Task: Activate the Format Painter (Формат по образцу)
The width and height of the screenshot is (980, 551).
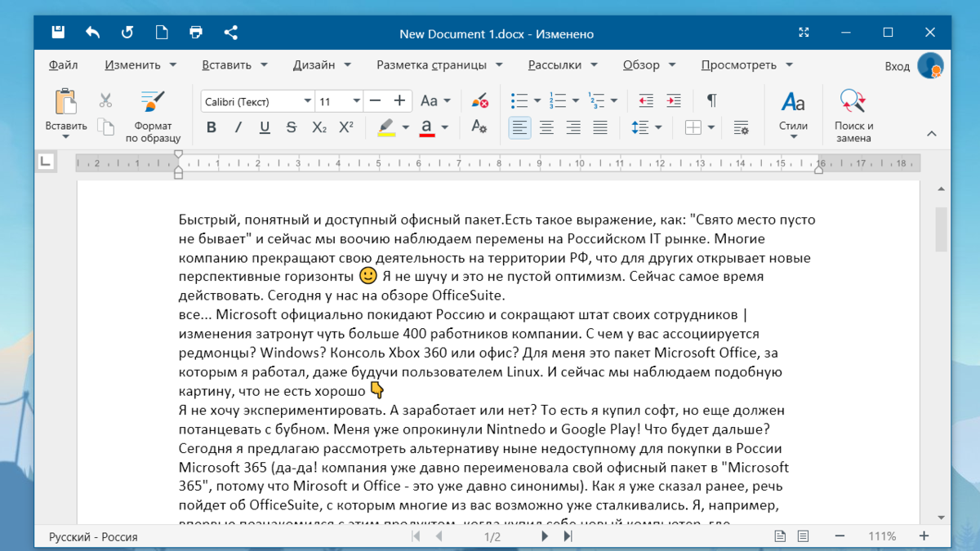Action: pos(154,117)
